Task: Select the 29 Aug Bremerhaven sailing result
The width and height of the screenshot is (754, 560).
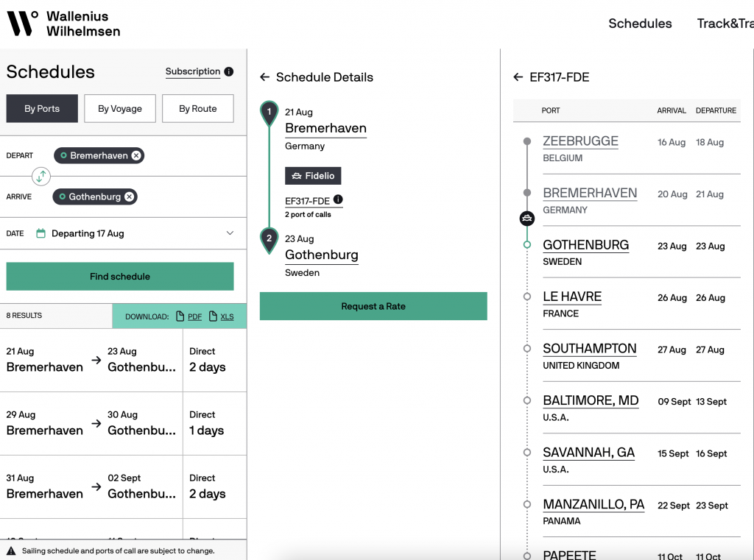Action: click(x=91, y=423)
